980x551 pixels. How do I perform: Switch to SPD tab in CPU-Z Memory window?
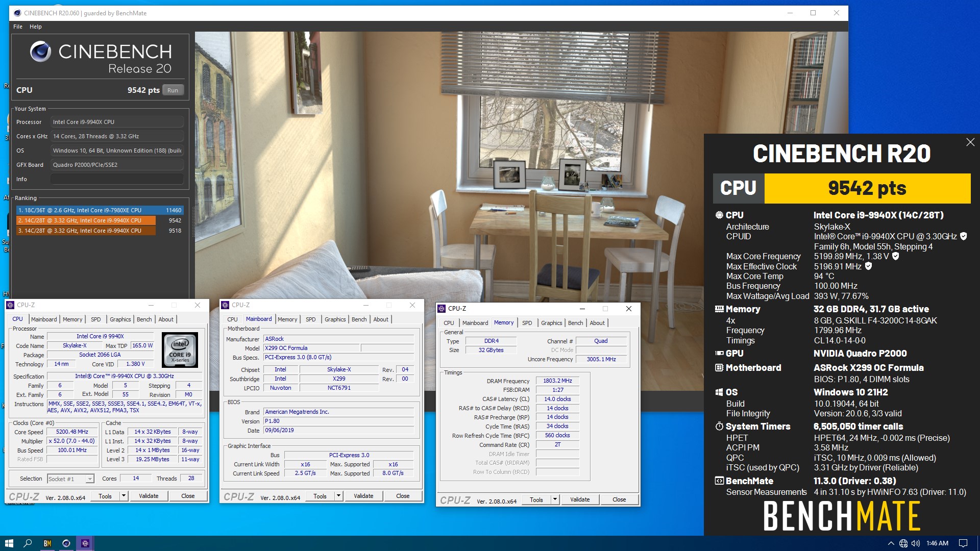point(527,323)
